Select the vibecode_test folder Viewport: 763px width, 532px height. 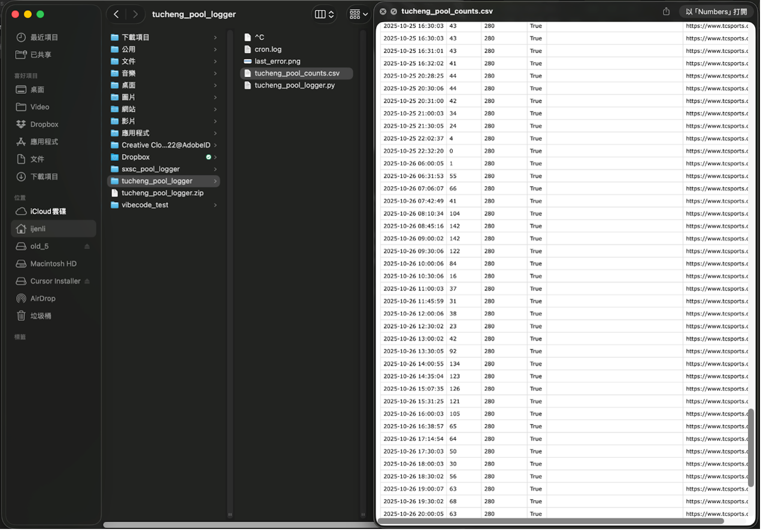[x=145, y=205]
